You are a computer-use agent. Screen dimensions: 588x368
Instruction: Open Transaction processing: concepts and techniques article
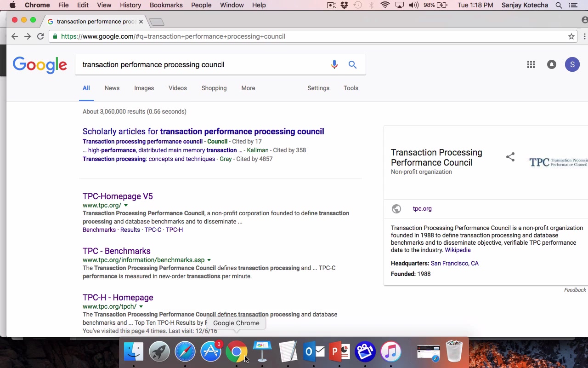coord(149,159)
